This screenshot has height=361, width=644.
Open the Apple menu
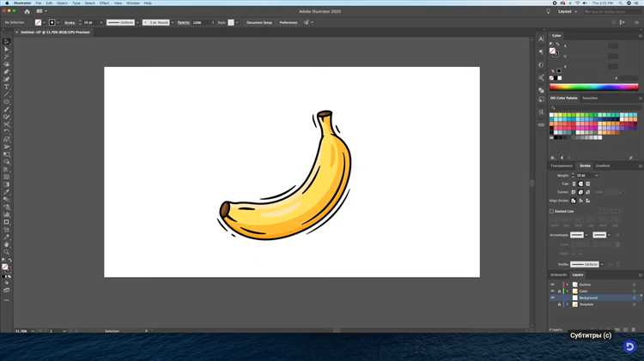7,3
